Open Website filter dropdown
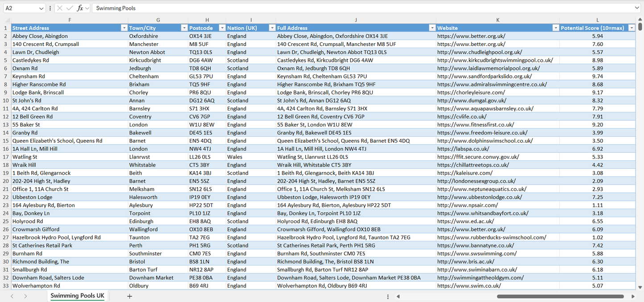Viewport: 644px width, 302px height. click(x=555, y=28)
